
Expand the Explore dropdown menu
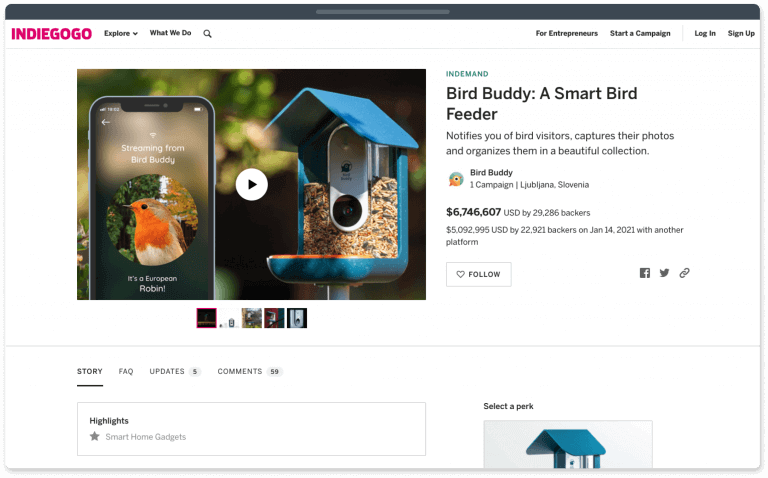120,33
